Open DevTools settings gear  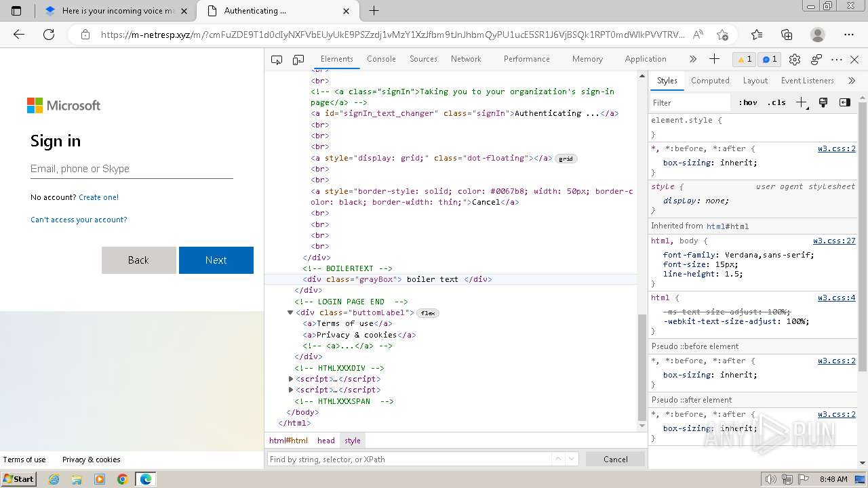pyautogui.click(x=795, y=60)
